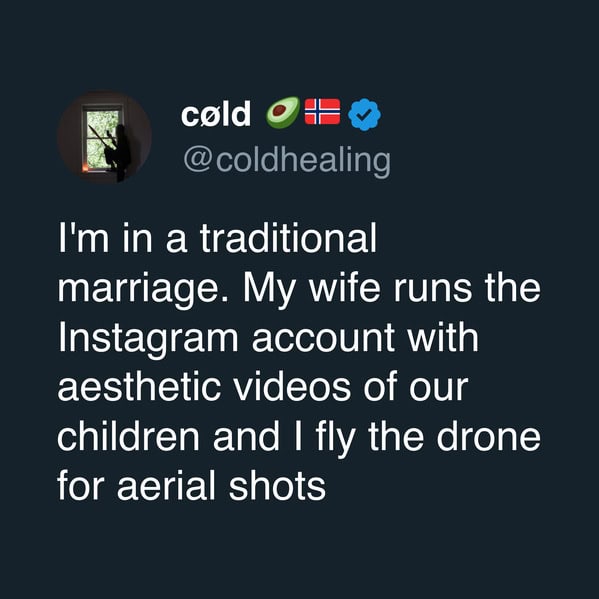This screenshot has width=599, height=599.
Task: Click the display name cøld
Action: pos(216,113)
